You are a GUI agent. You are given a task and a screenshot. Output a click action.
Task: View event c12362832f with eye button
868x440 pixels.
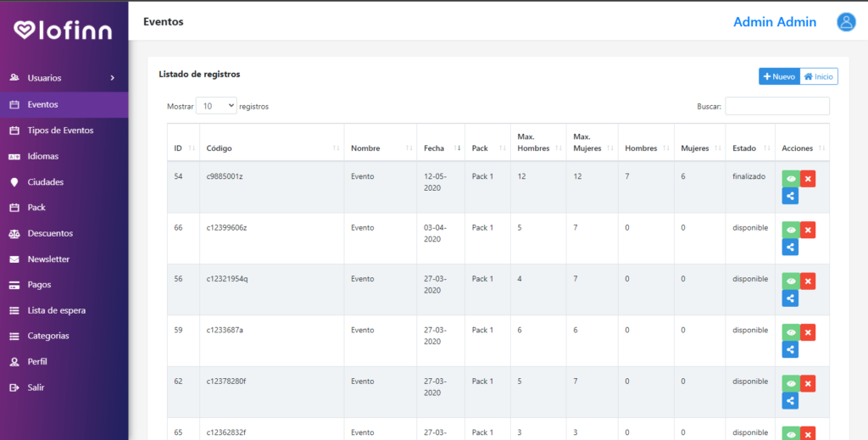coord(791,434)
